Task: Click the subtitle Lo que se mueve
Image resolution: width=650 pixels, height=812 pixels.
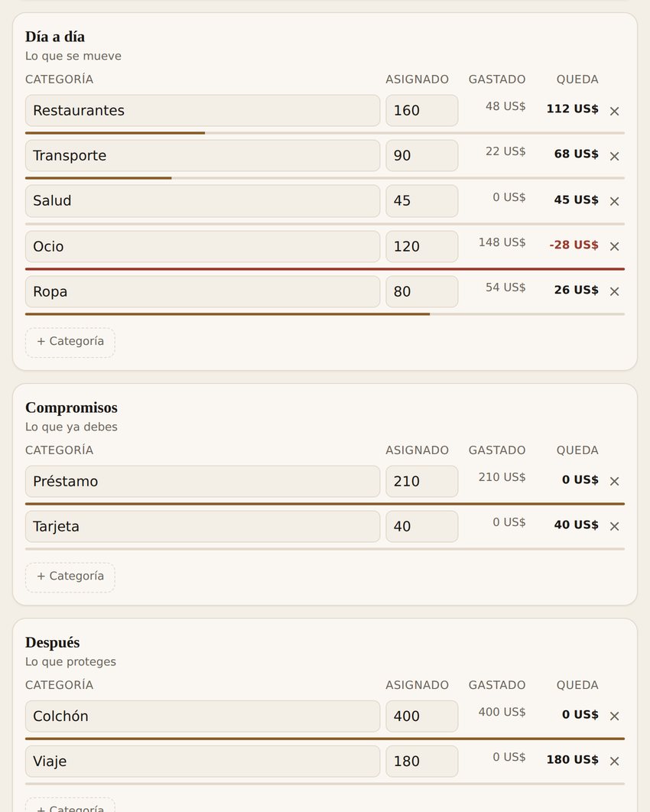Action: pyautogui.click(x=73, y=56)
